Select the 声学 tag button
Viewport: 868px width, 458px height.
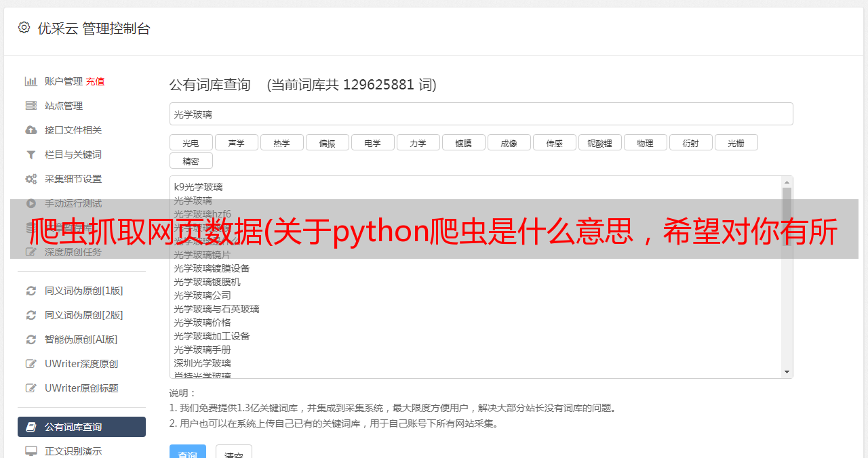237,142
